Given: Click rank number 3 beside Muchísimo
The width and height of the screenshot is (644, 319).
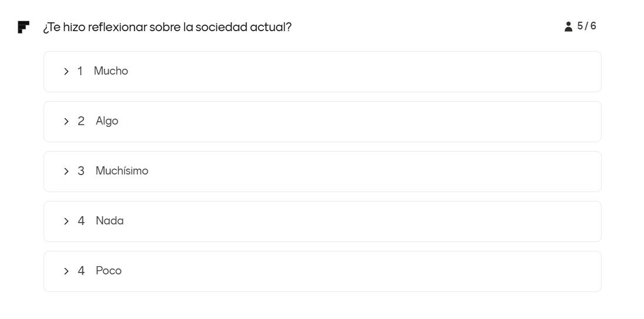Looking at the screenshot, I should pyautogui.click(x=81, y=171).
